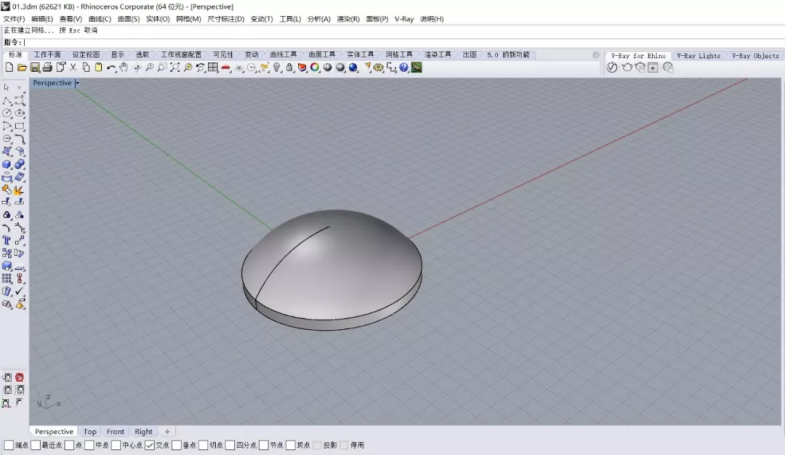Select the Pan hand tool
785x455 pixels.
[x=124, y=67]
